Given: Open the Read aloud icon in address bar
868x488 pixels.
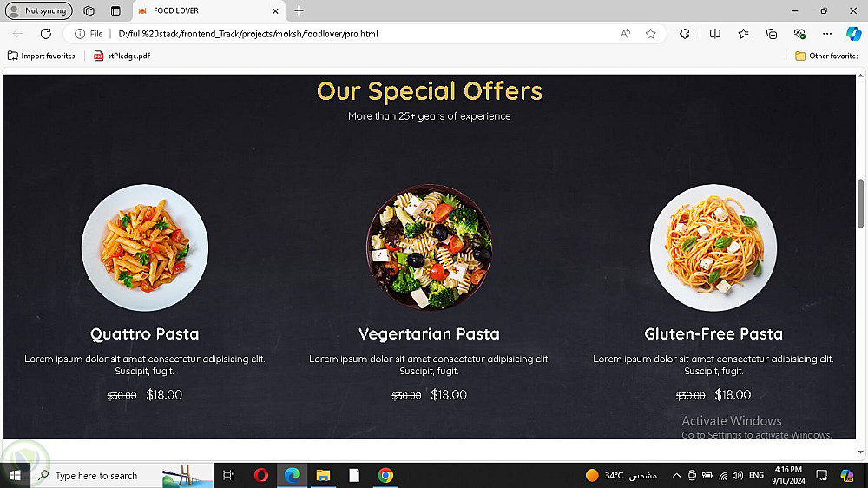Looking at the screenshot, I should 625,34.
